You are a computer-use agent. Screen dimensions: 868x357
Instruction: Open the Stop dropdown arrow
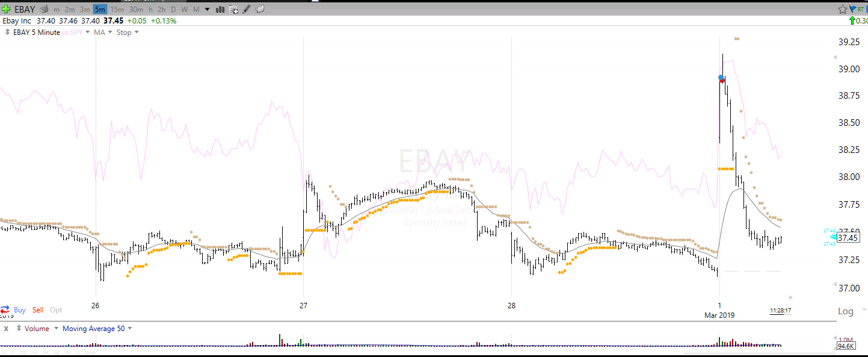click(x=137, y=33)
